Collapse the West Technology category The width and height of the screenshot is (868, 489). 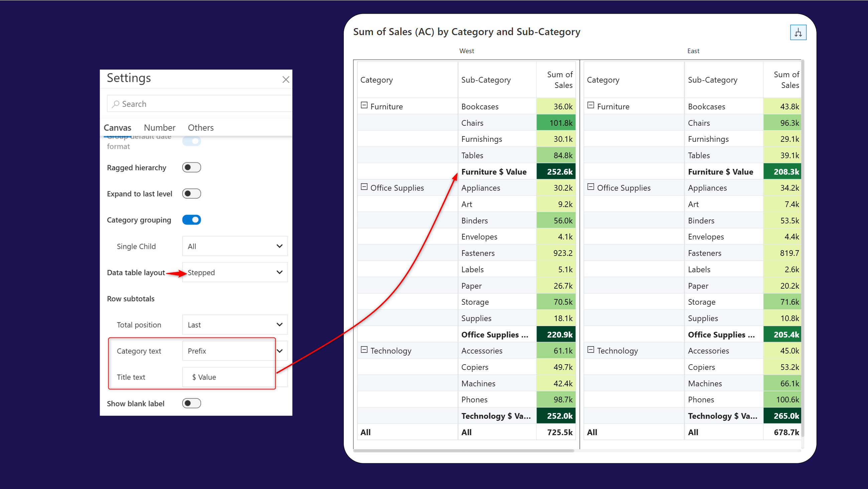point(364,350)
